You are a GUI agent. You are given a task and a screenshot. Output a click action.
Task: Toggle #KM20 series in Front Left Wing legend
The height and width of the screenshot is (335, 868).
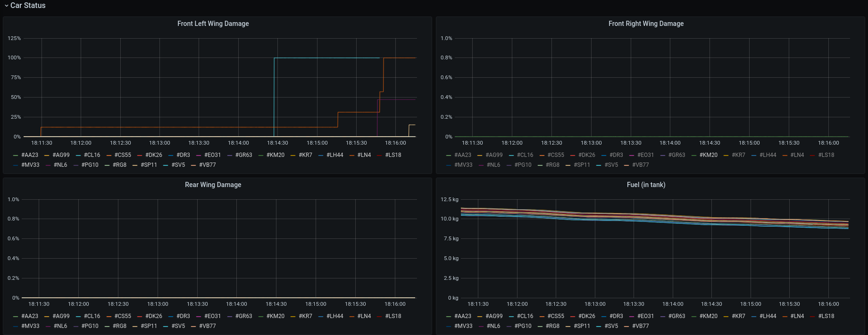tap(275, 155)
